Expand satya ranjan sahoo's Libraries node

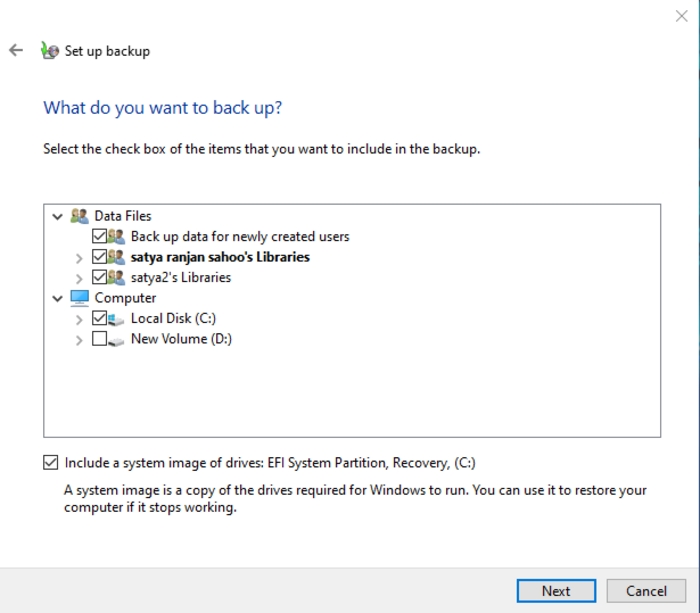pyautogui.click(x=80, y=258)
